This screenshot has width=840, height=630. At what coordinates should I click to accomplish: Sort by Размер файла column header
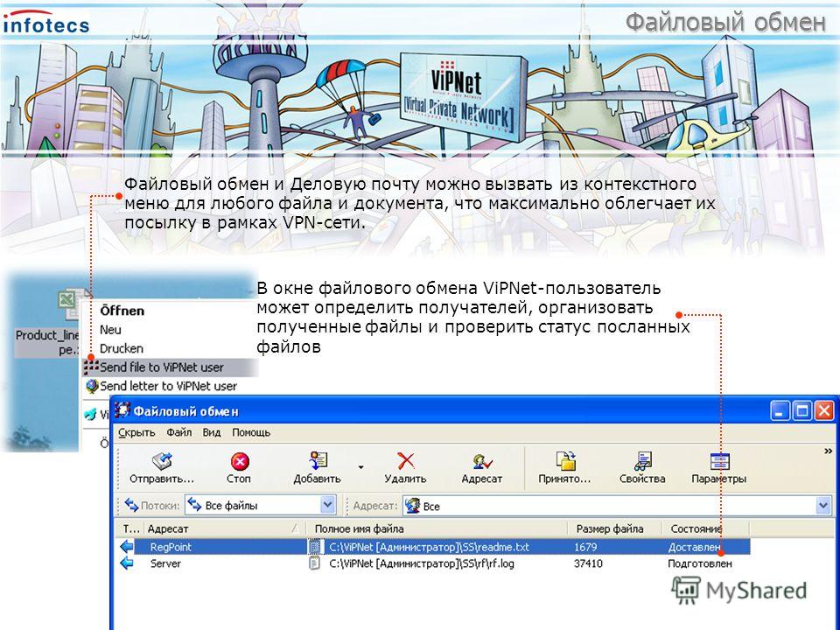point(614,528)
